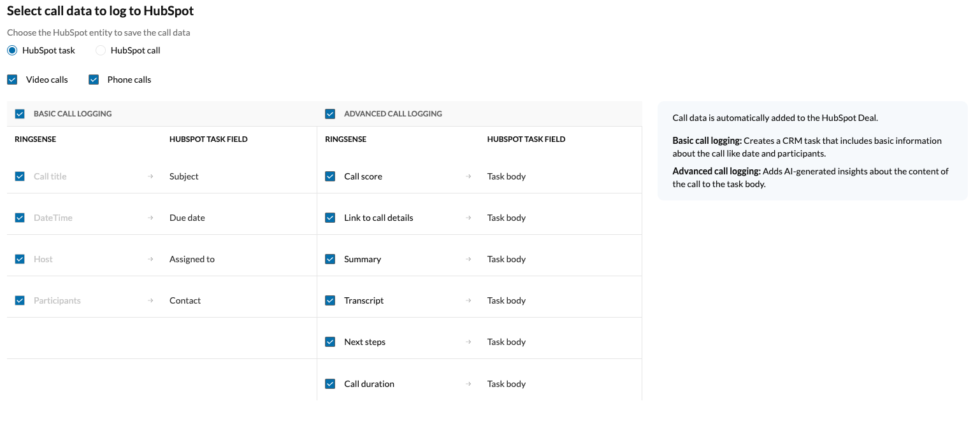Screen dimensions: 980x429
Task: Click the arrow mapping Call title to Subject
Action: [x=150, y=176]
